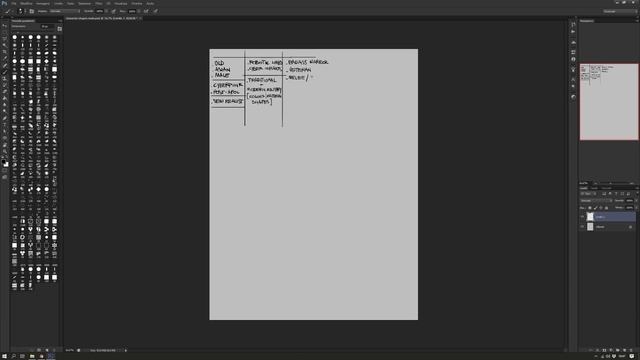Select the Zoom tool
This screenshot has height=360, width=640.
(4, 151)
